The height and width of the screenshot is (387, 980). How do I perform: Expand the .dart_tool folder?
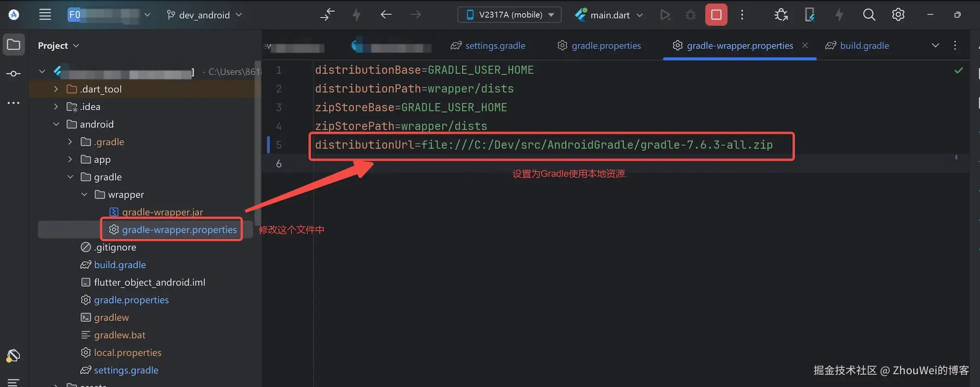pyautogui.click(x=56, y=89)
